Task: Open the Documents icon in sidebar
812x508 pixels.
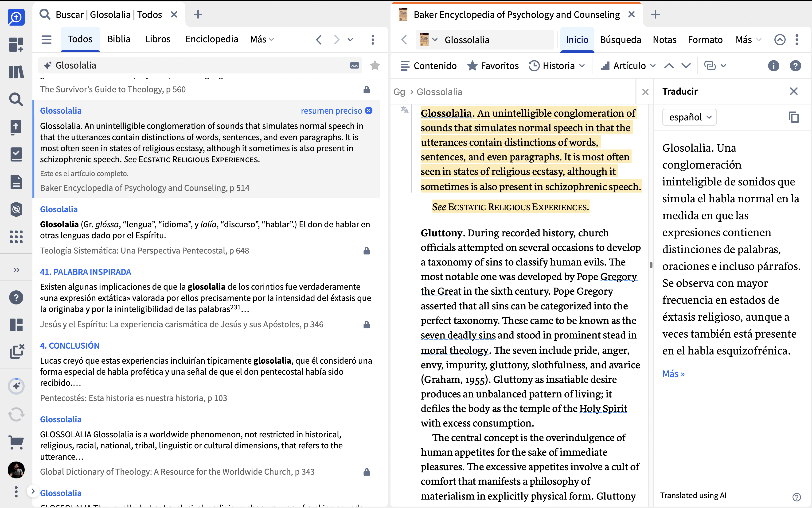Action: click(16, 182)
